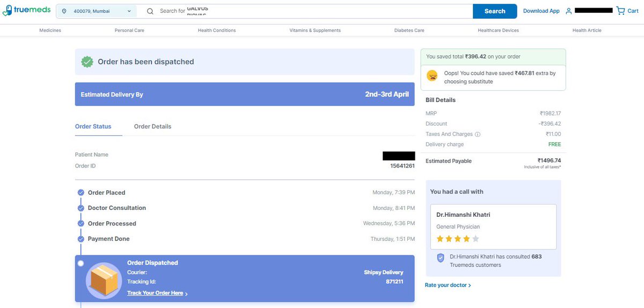Click tracking ID 871211
Viewport: 644px width, 308px height.
point(394,281)
